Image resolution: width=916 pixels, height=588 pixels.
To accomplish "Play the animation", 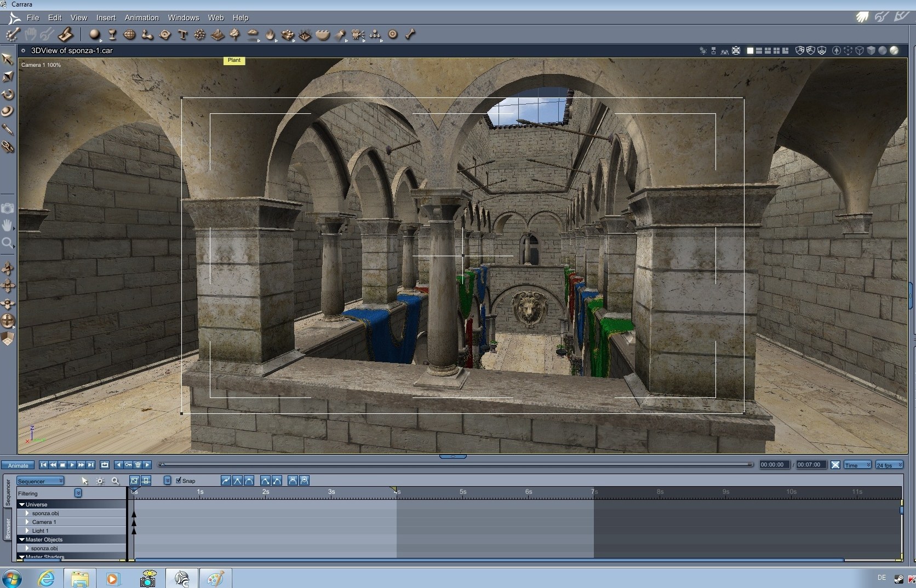I will coord(72,465).
